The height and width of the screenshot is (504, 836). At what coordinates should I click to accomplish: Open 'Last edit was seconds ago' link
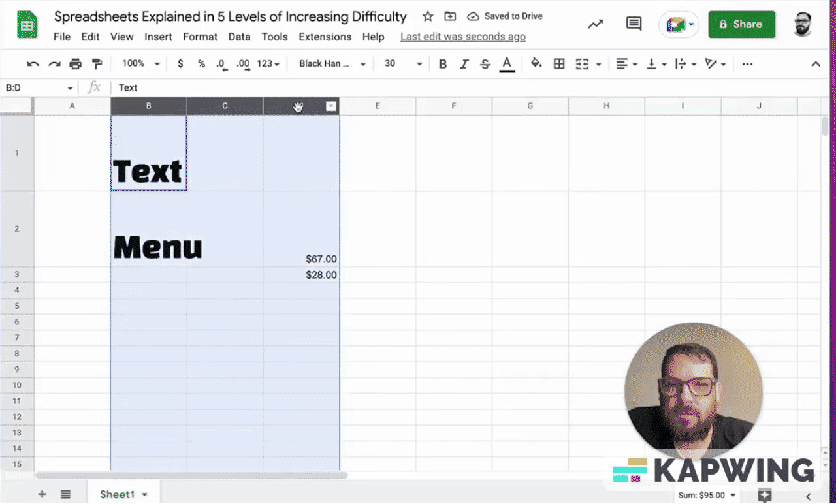point(463,37)
